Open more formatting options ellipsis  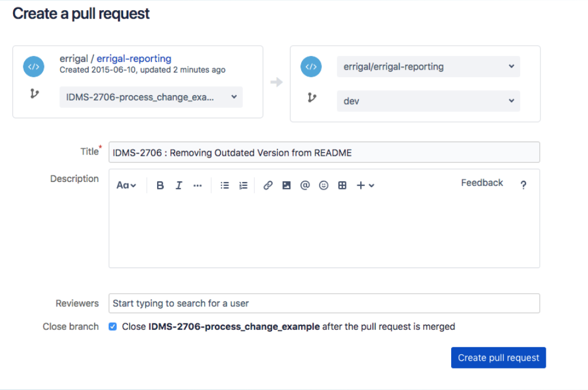click(198, 185)
